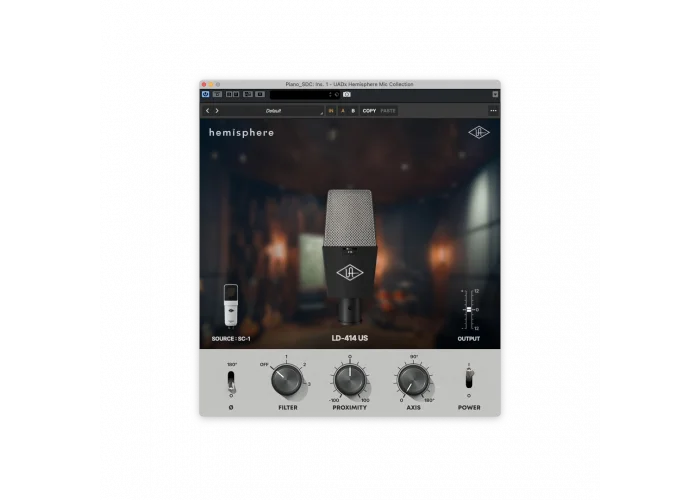The width and height of the screenshot is (700, 500).
Task: Click the up/down arrows on the black preset field
Action: [330, 95]
